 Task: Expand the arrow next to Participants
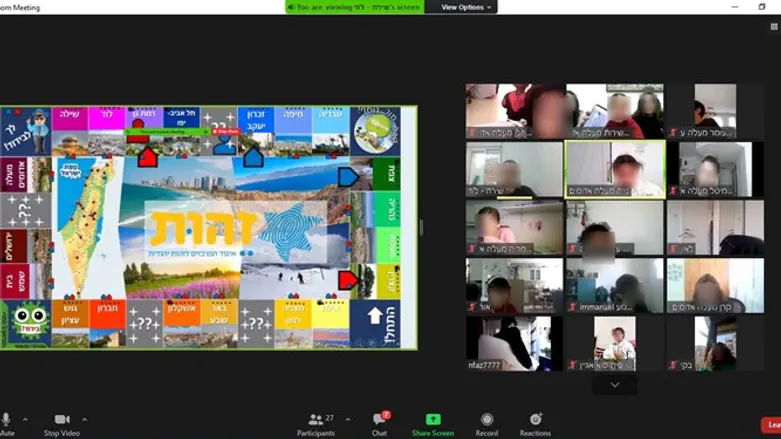(345, 419)
